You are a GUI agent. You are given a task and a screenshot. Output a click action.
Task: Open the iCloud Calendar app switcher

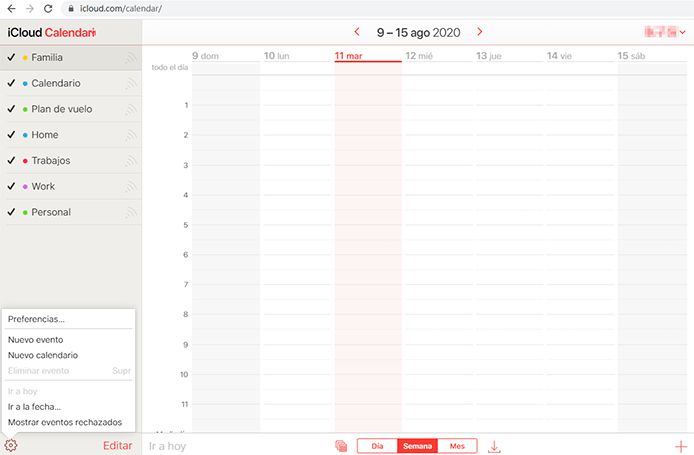pyautogui.click(x=51, y=32)
